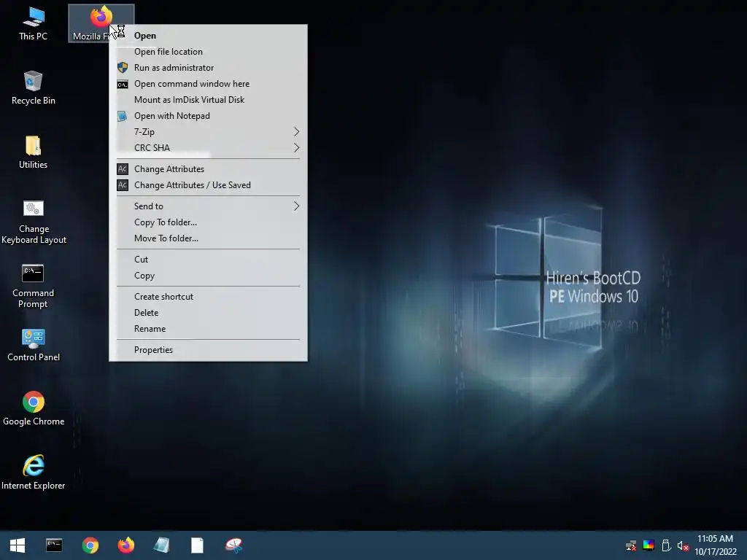Open the blank document taskbar icon
The height and width of the screenshot is (560, 747).
(x=197, y=545)
